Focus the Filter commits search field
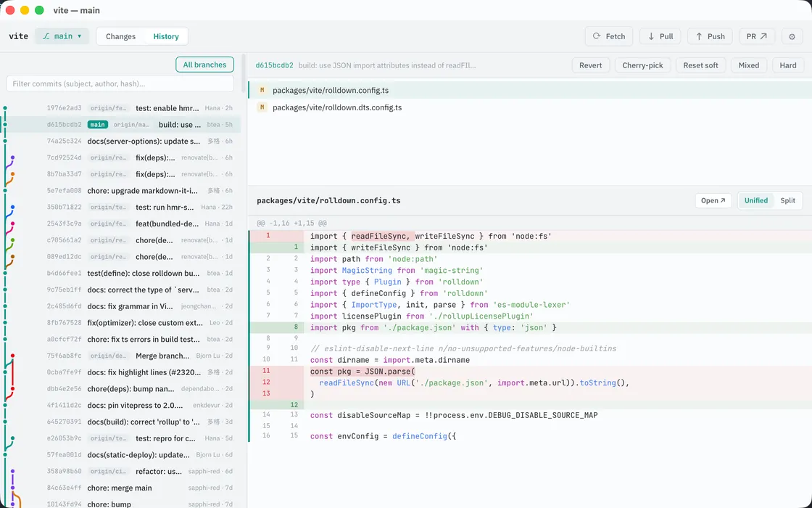The width and height of the screenshot is (812, 508). tap(120, 83)
